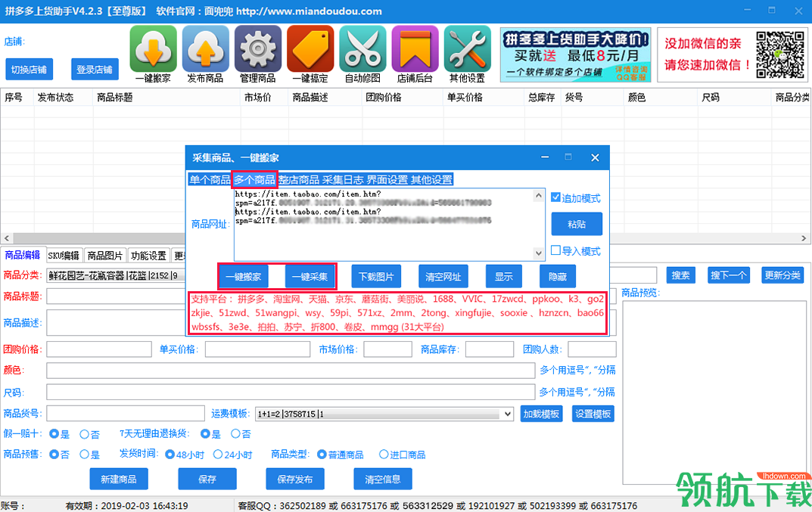Minimize the 采集商品 dialog
Screen dimensions: 812x512
click(545, 157)
